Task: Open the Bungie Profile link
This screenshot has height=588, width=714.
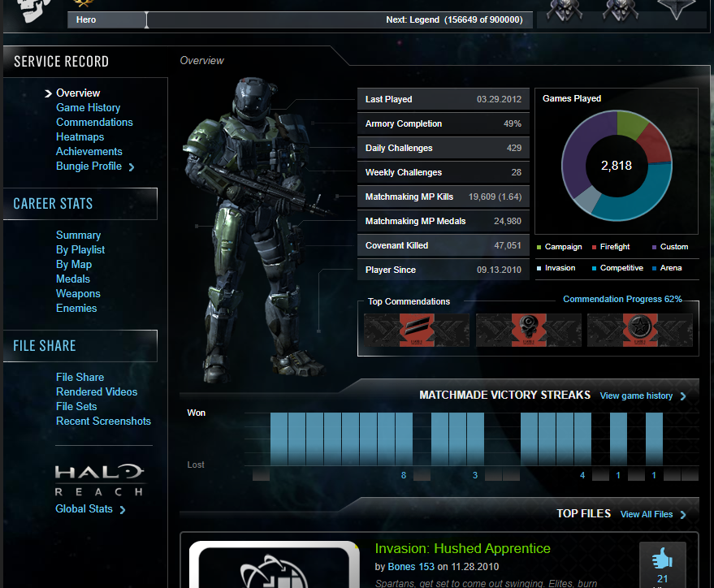Action: pos(89,166)
